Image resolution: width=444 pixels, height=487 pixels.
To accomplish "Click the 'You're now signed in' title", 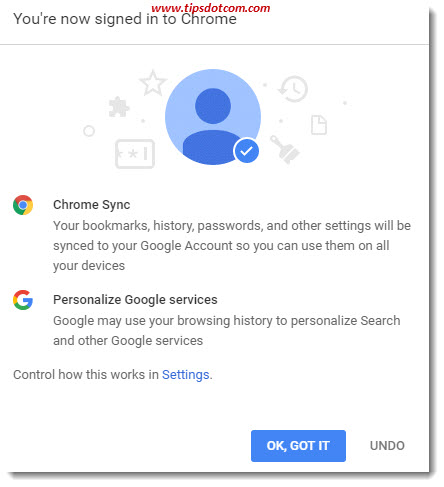I will pos(125,19).
